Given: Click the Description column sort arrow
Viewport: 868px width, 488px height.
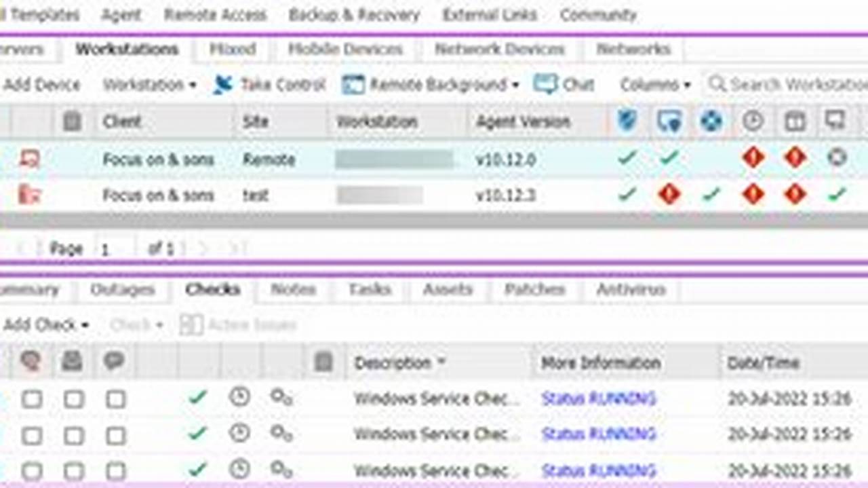Looking at the screenshot, I should coord(441,362).
